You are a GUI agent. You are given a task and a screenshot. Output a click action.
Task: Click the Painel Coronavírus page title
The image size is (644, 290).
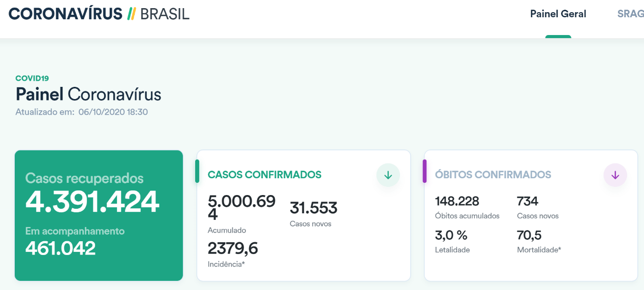coord(88,94)
